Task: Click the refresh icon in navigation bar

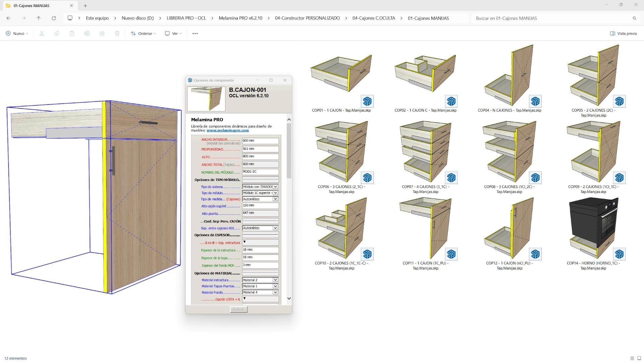Action: [54, 18]
